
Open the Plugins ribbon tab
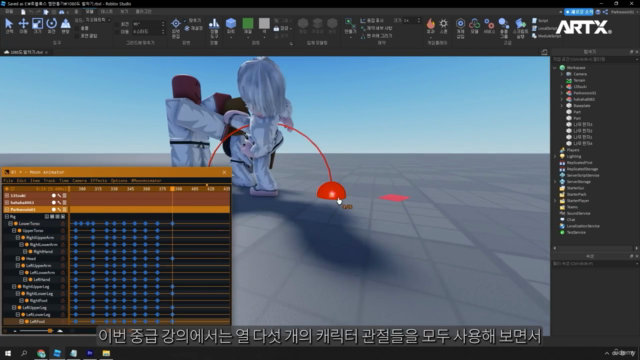(x=143, y=12)
